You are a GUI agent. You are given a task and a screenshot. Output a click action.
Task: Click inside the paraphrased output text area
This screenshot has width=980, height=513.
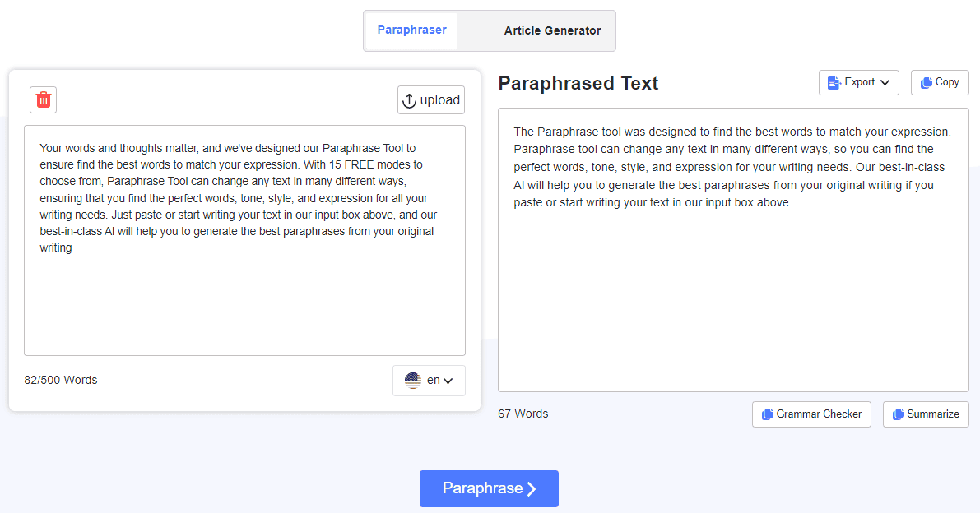tap(732, 296)
